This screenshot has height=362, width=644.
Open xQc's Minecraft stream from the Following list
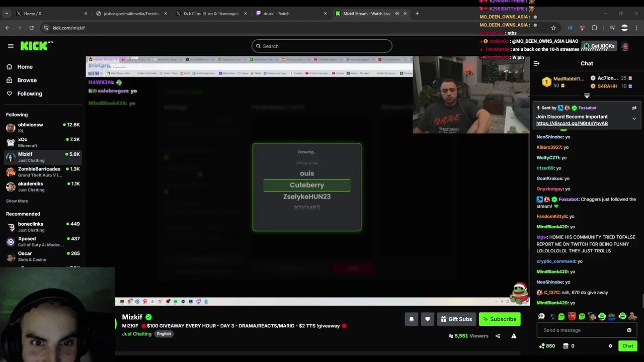tap(43, 142)
